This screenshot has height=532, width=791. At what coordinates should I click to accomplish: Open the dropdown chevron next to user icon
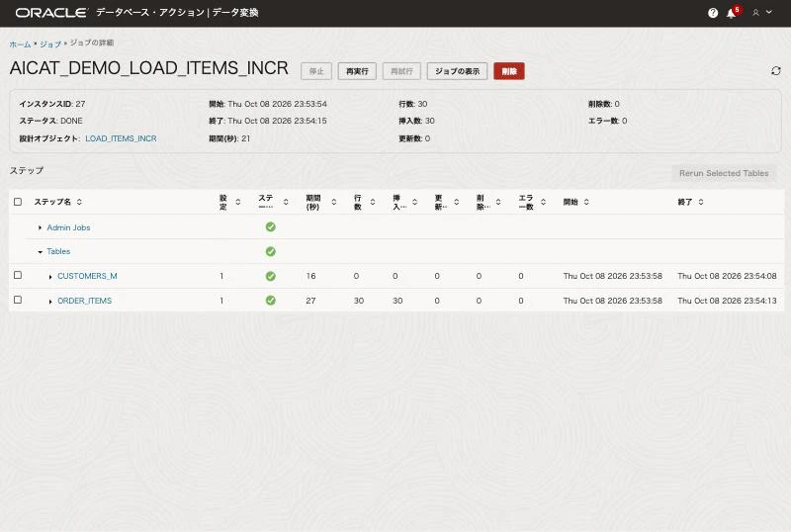769,12
